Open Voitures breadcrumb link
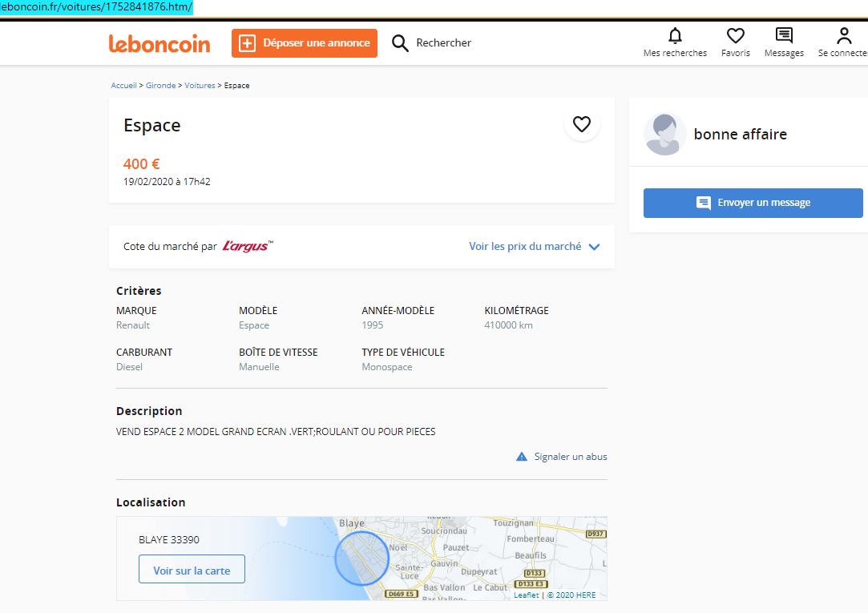The image size is (868, 613). (200, 86)
